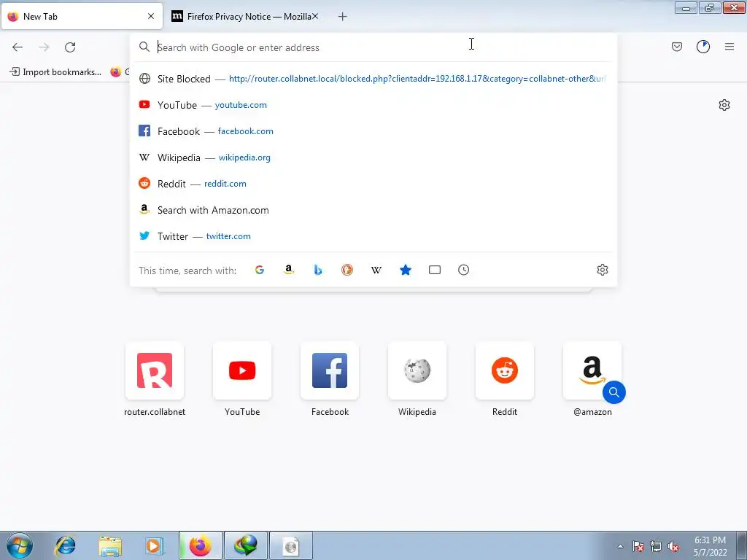Close the Firefox Privacy Notice tab
Viewport: 747px width, 560px height.
[315, 16]
